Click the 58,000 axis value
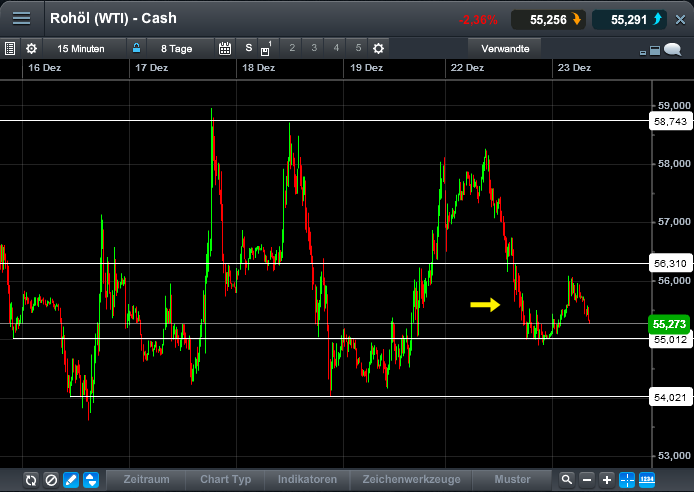Viewport: 694px width, 492px height. (x=674, y=164)
